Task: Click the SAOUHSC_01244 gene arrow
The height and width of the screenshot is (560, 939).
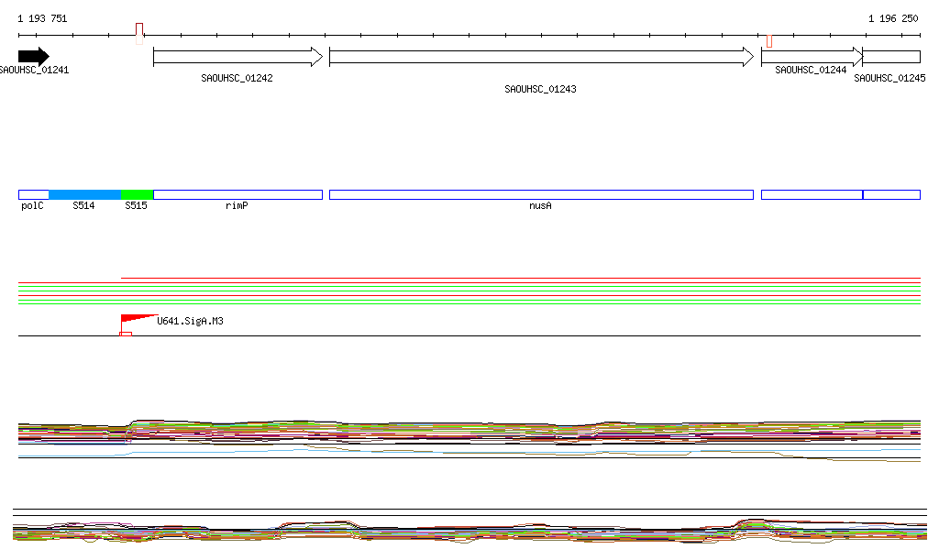Action: point(812,57)
